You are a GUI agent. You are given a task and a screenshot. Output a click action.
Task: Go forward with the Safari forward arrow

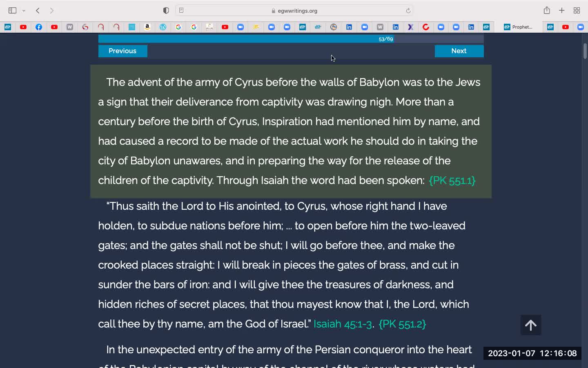tap(52, 11)
